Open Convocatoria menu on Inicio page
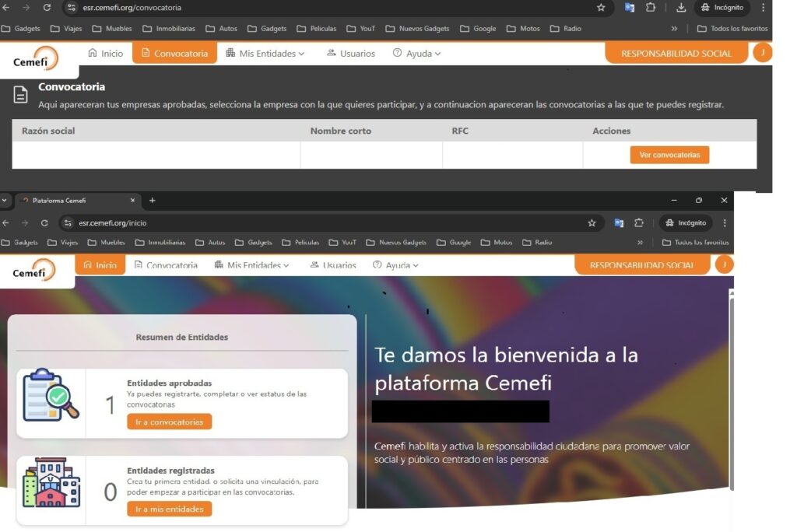The image size is (797, 532). pyautogui.click(x=166, y=265)
